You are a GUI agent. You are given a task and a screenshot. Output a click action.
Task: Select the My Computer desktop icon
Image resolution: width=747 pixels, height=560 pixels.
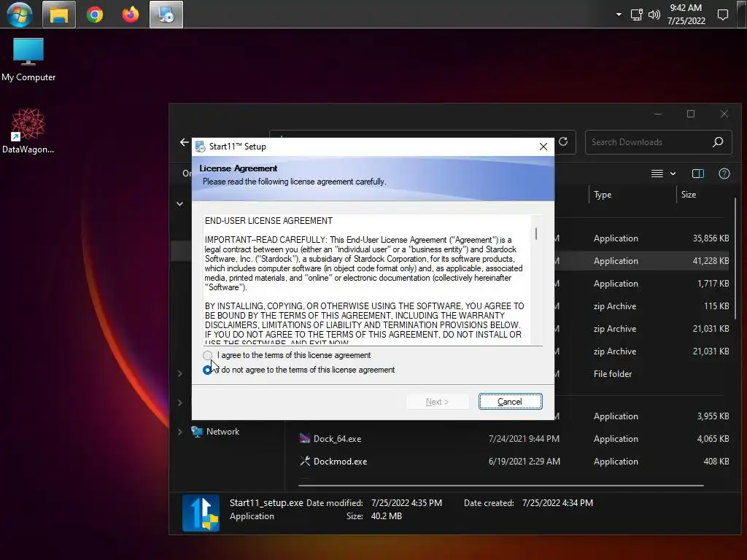28,60
